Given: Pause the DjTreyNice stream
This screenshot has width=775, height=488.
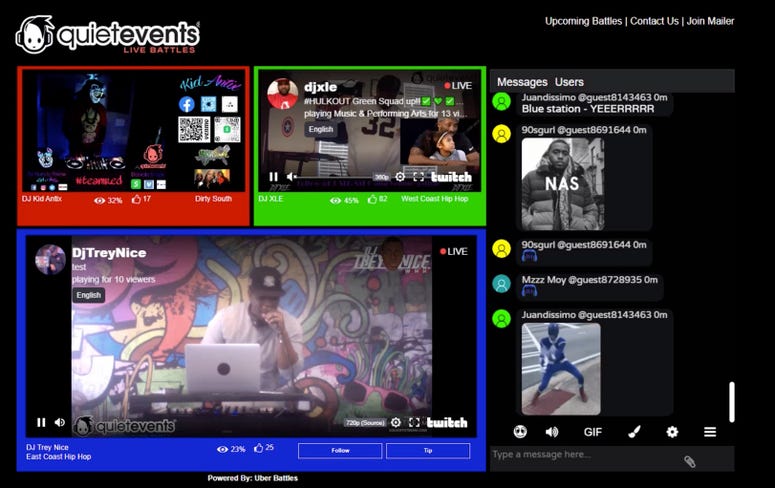Looking at the screenshot, I should tap(41, 422).
